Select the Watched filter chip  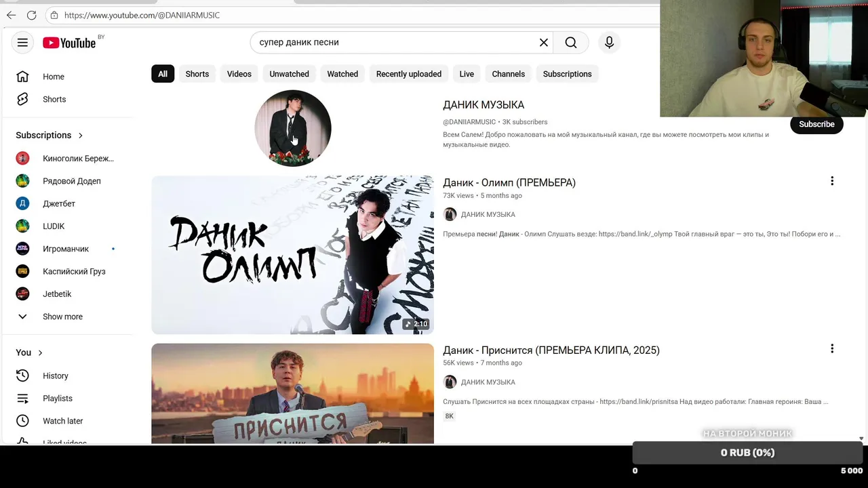342,74
